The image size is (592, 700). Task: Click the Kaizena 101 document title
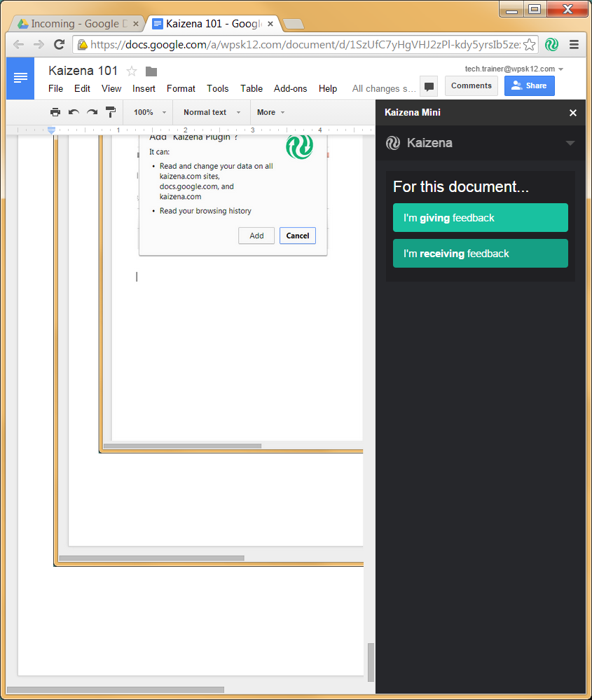click(83, 71)
